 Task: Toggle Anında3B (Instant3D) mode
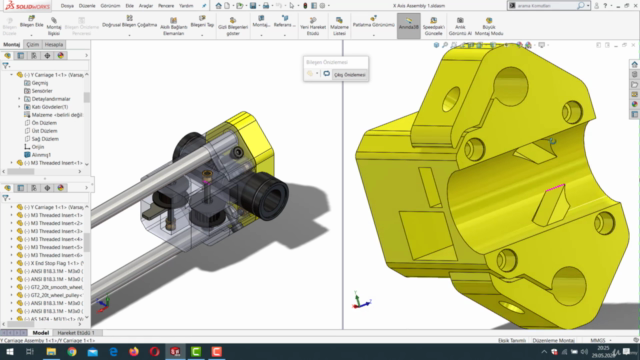click(409, 26)
